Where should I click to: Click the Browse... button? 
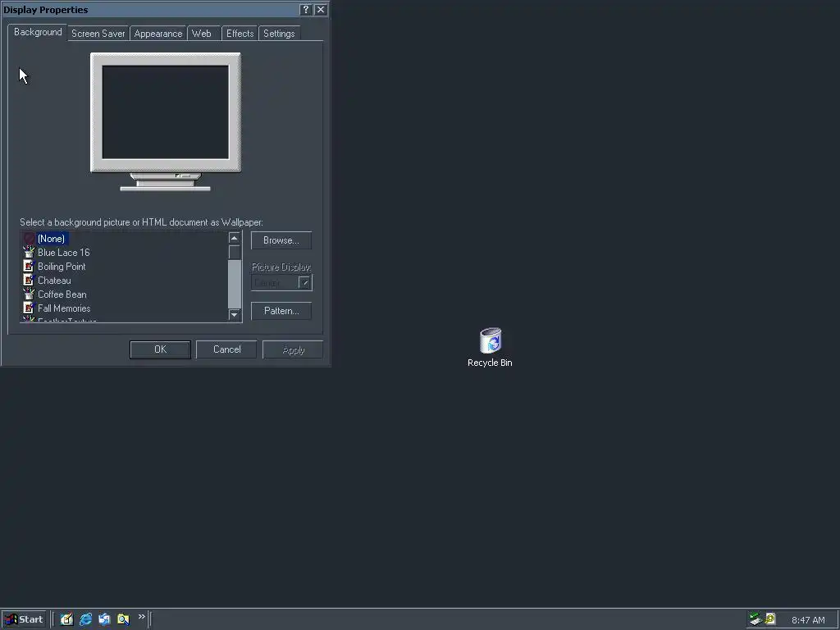point(281,240)
